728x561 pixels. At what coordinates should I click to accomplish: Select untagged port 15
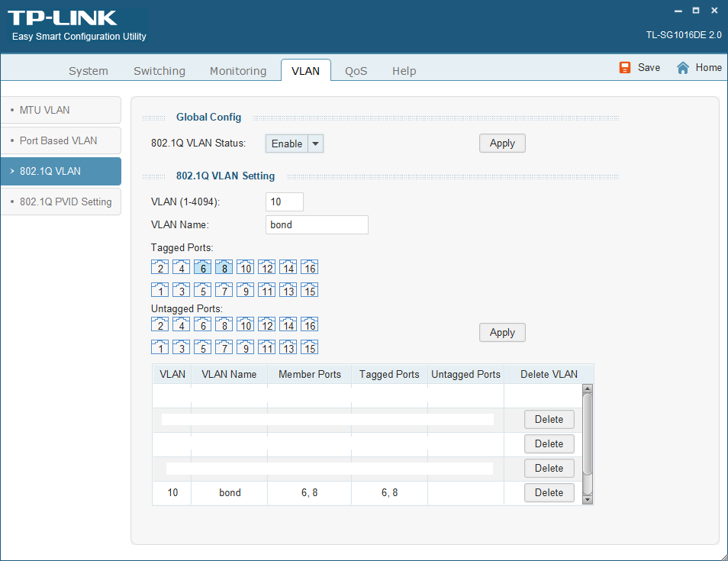click(x=309, y=347)
